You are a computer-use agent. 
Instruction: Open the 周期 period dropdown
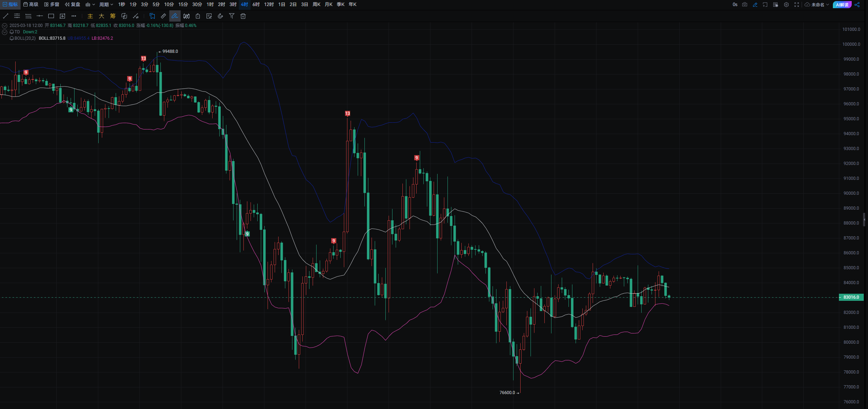point(106,5)
